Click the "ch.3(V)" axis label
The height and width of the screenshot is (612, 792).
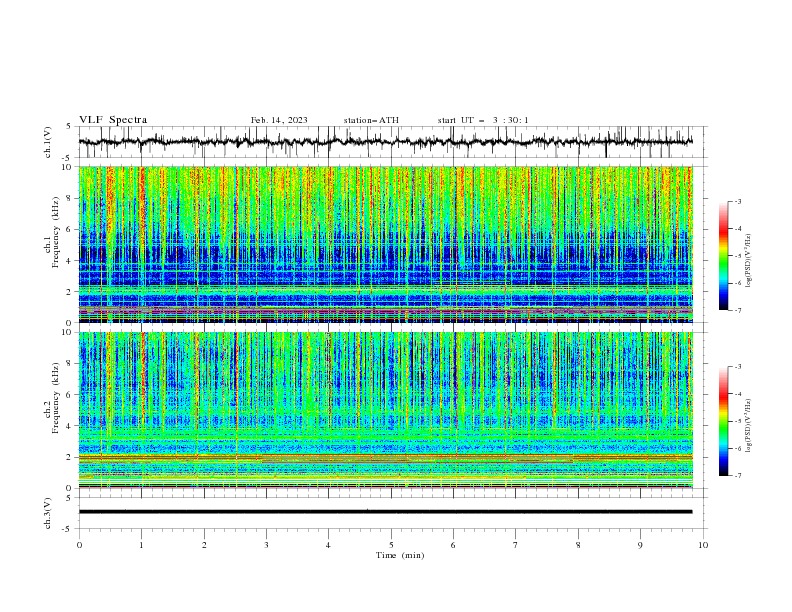click(48, 513)
